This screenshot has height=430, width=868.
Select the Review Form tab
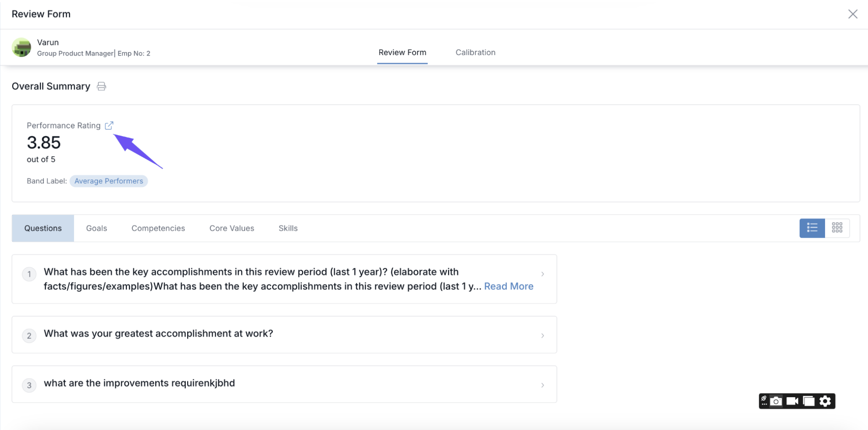(402, 53)
